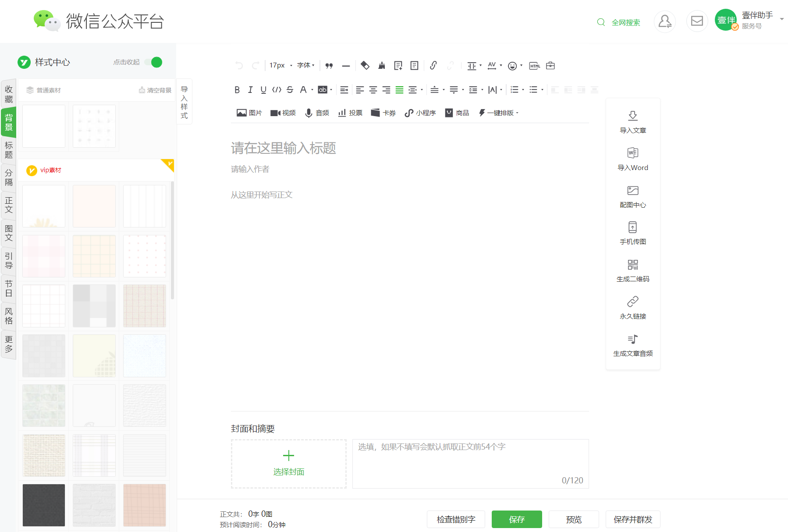Screen dimensions: 788x532
Task: Click the article title input field
Action: (409, 148)
